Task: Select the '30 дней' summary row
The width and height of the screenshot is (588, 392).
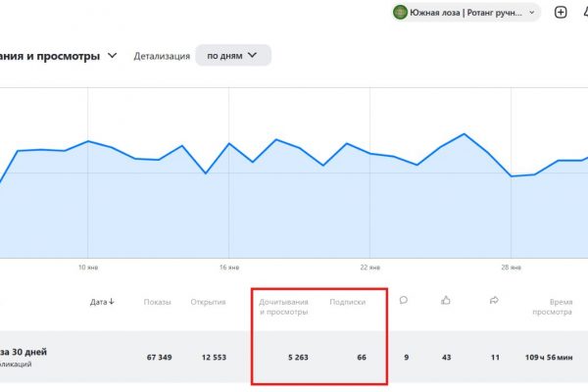Action: click(39, 357)
